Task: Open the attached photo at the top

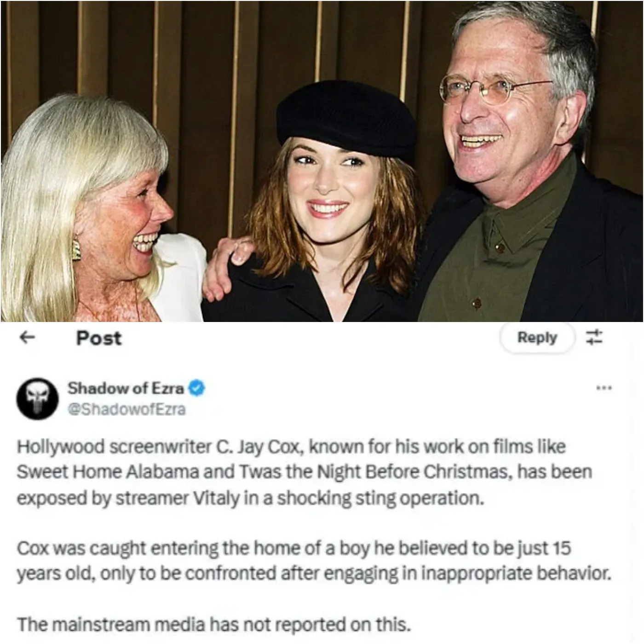Action: [x=322, y=161]
